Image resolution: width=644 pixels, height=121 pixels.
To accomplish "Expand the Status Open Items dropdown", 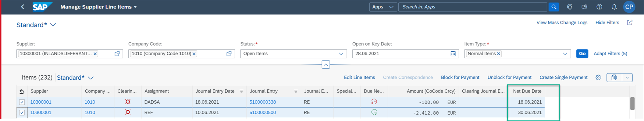I will 341,54.
